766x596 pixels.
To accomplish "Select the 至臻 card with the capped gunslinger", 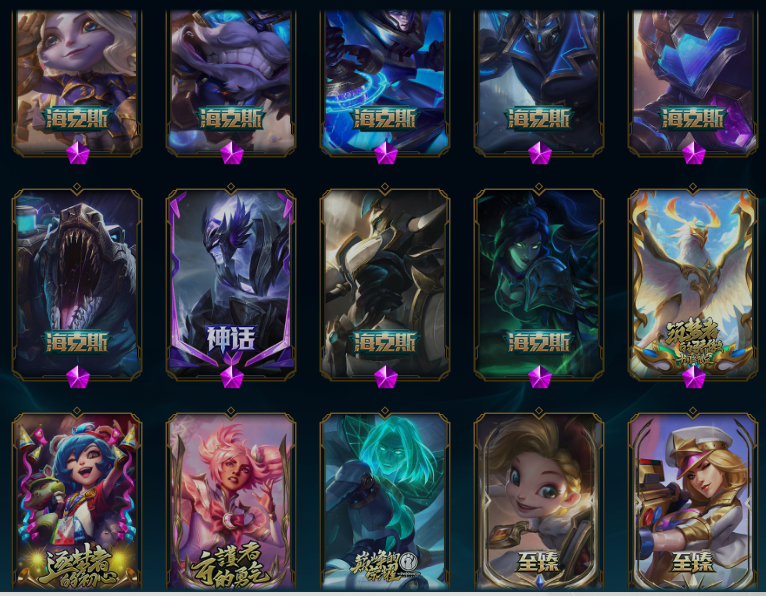I will pyautogui.click(x=693, y=501).
